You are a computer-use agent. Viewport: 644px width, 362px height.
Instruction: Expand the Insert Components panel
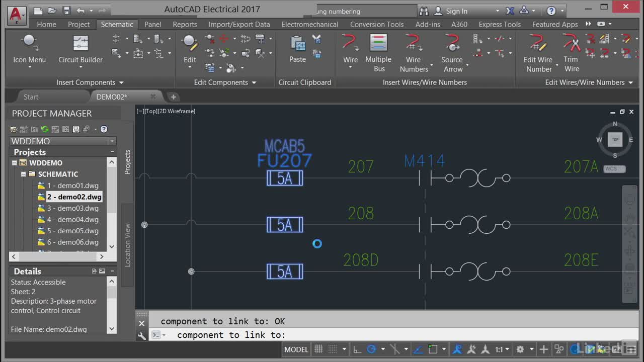90,82
